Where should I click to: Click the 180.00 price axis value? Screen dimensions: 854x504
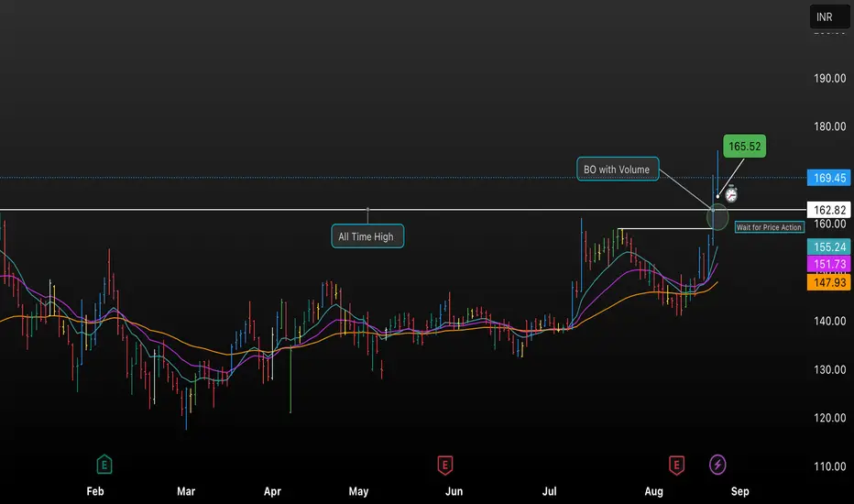coord(829,126)
